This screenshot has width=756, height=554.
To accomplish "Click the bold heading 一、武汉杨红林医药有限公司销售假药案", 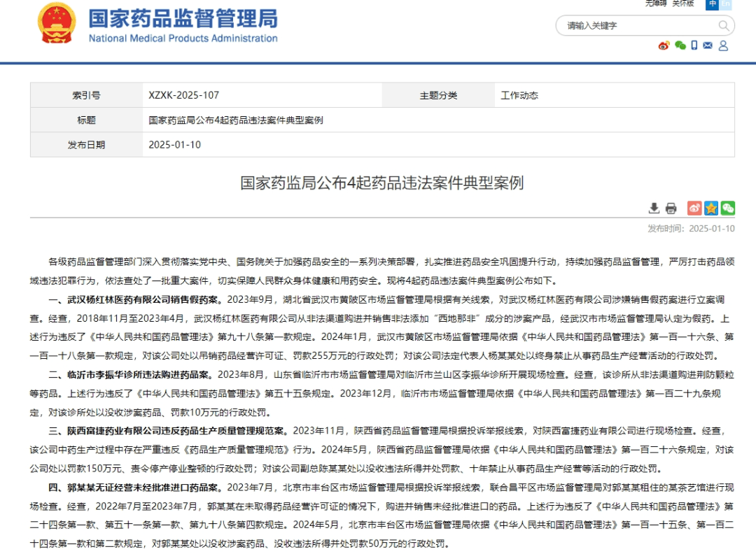I will coord(136,299).
